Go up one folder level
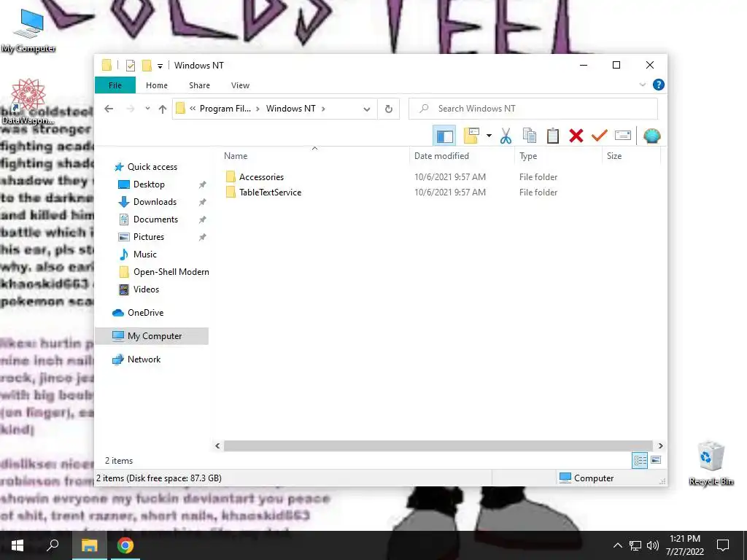The height and width of the screenshot is (560, 747). click(163, 109)
